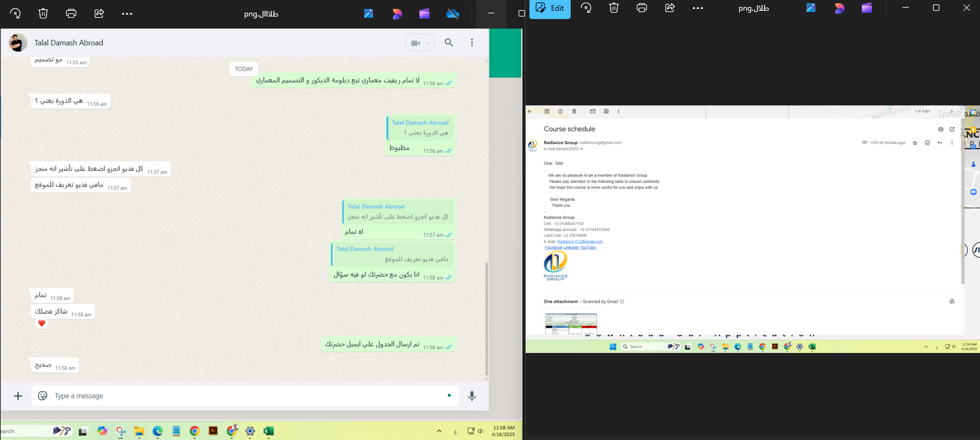Show hidden icons chevron in the taskbar
This screenshot has width=980, height=440.
[439, 431]
